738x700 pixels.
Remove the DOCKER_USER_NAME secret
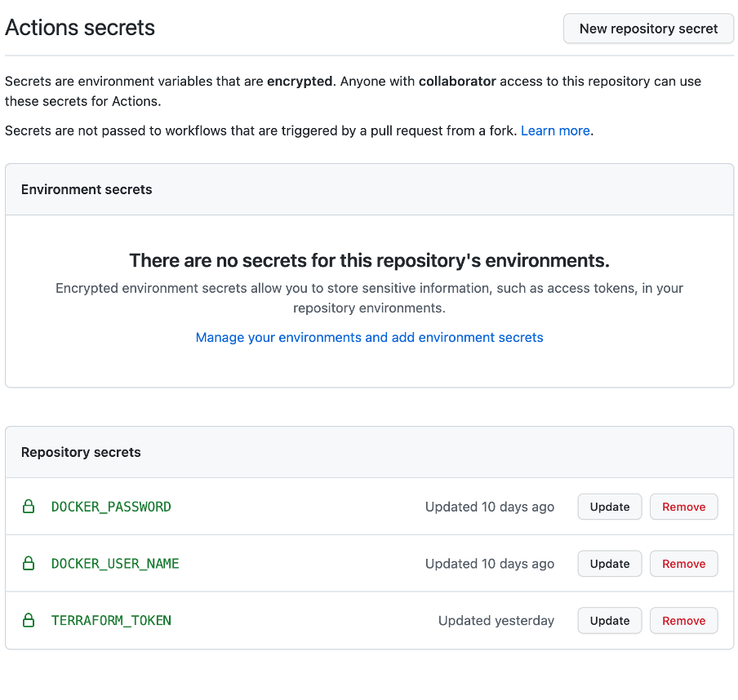pyautogui.click(x=683, y=563)
